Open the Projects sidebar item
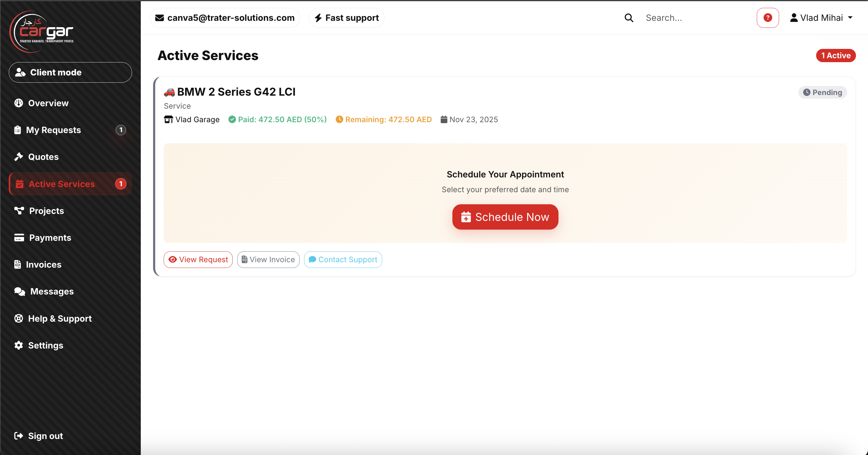868x455 pixels. (x=46, y=211)
